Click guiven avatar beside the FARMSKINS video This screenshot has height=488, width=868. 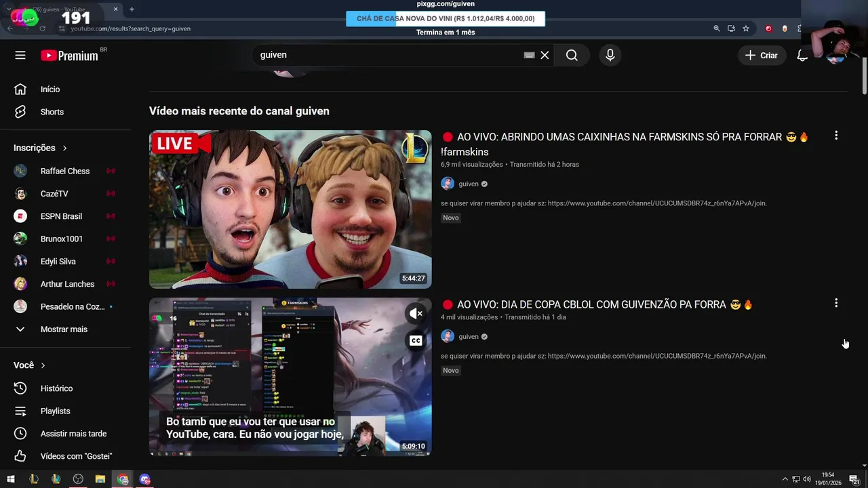448,184
